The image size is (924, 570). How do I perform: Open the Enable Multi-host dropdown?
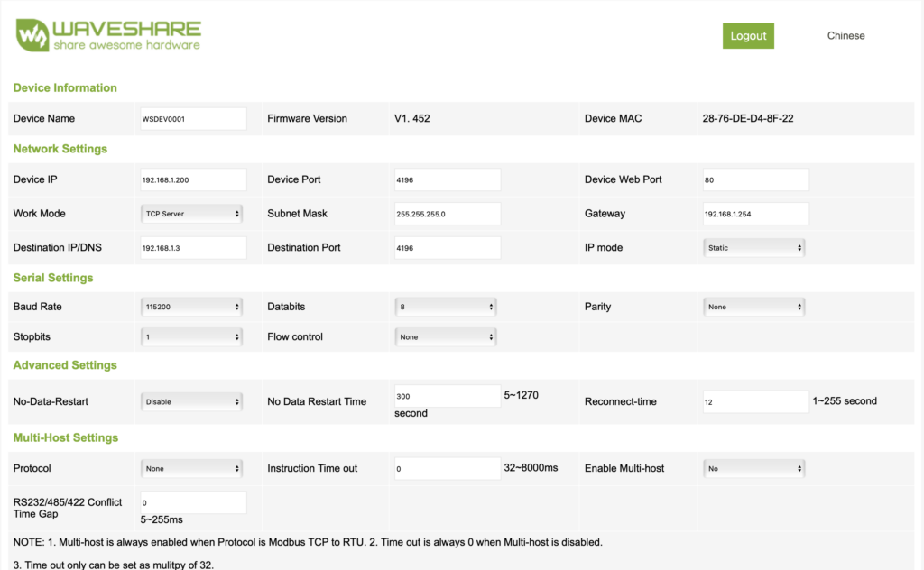click(x=753, y=469)
